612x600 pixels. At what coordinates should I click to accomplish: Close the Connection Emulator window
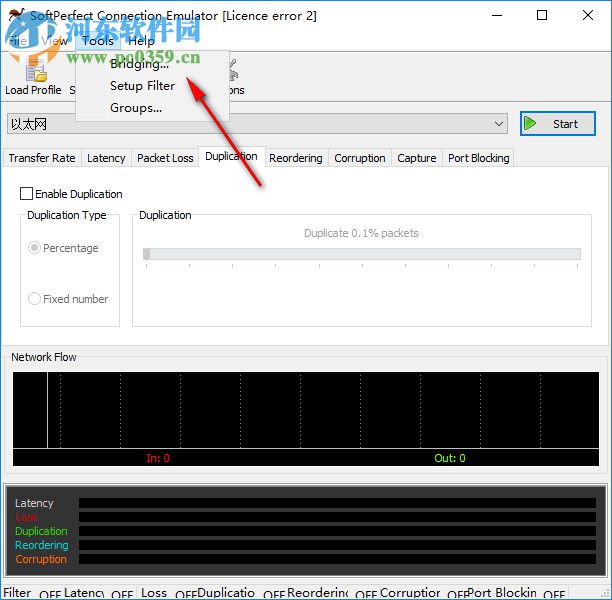coord(587,16)
